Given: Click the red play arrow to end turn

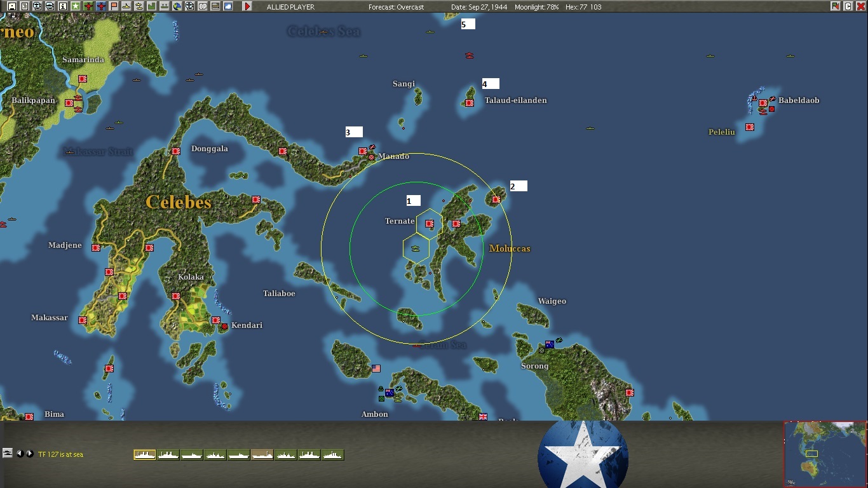Looking at the screenshot, I should coord(247,6).
